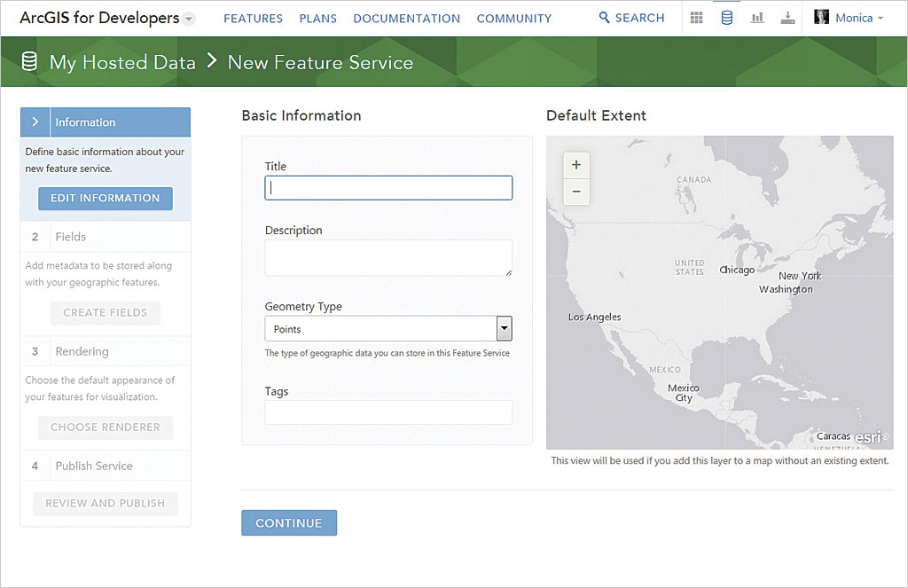
Task: Click Monica's profile avatar picture
Action: tap(821, 18)
